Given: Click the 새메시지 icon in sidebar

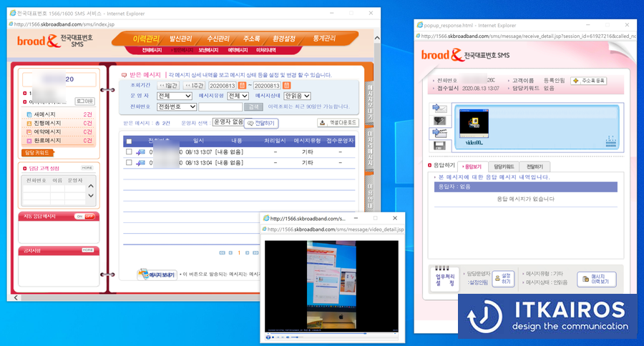Looking at the screenshot, I should [29, 114].
